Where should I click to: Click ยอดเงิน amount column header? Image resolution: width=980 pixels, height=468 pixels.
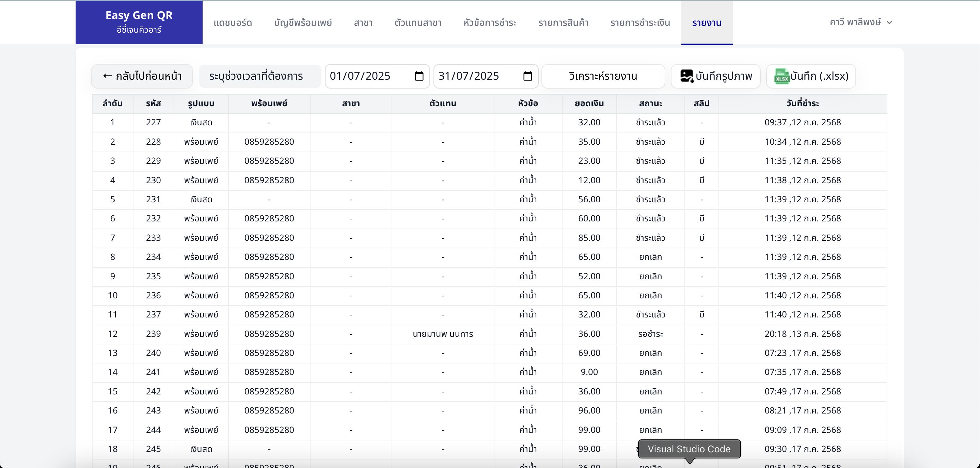[x=589, y=104]
